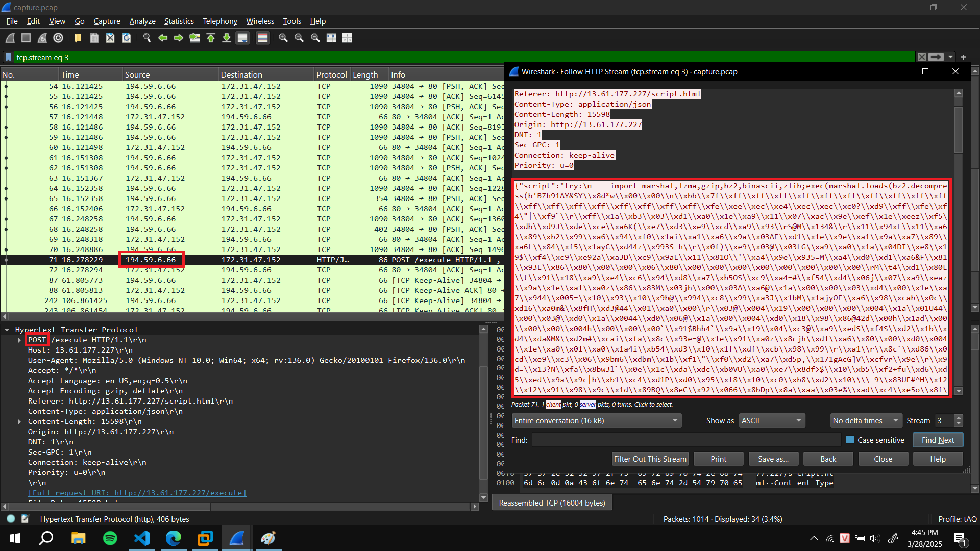980x551 pixels.
Task: Zoom in on the packet list
Action: tap(283, 38)
